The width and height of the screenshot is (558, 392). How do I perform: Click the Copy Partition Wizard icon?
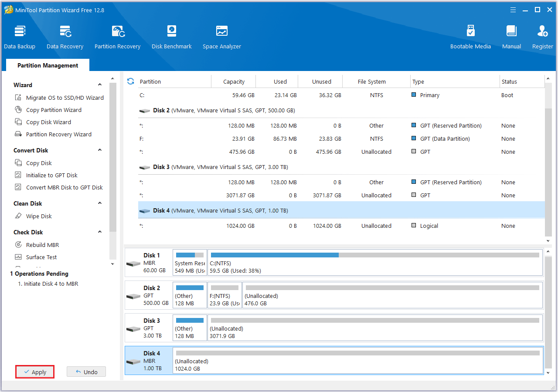(18, 110)
